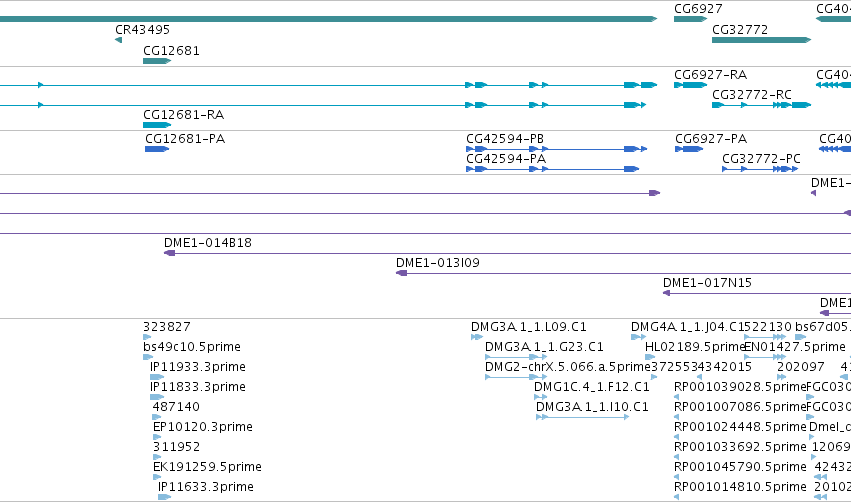Click the DMG3A.1_1.G23.C1 label
The height and width of the screenshot is (502, 851).
click(544, 347)
